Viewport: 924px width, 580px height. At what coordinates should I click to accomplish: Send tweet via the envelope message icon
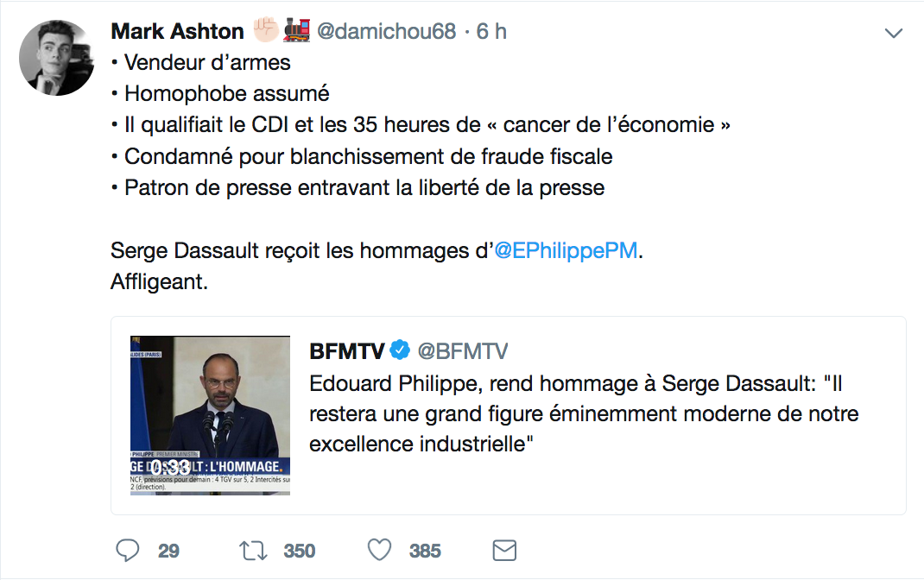click(503, 550)
